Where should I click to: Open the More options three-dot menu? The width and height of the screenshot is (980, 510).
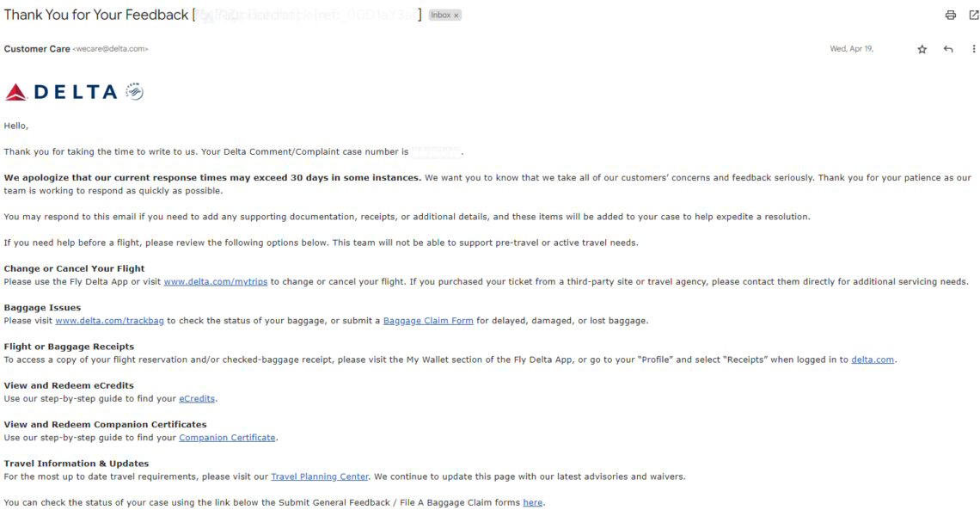click(974, 49)
